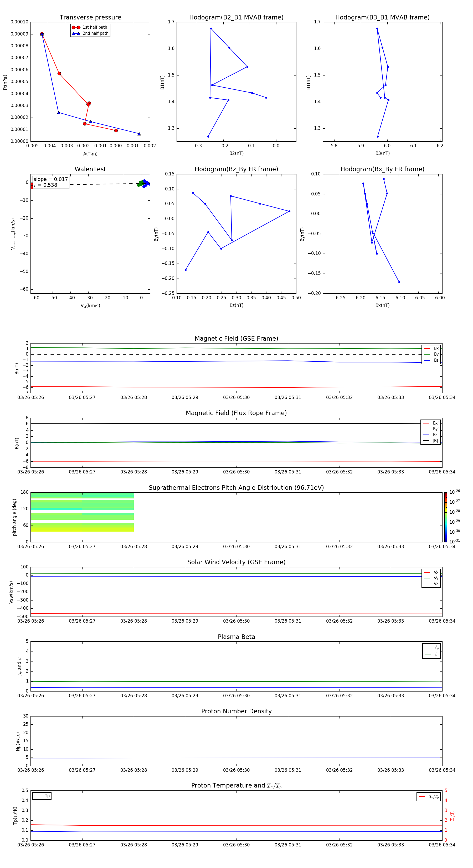Click the 'Transverse pressure' plot title

point(90,17)
